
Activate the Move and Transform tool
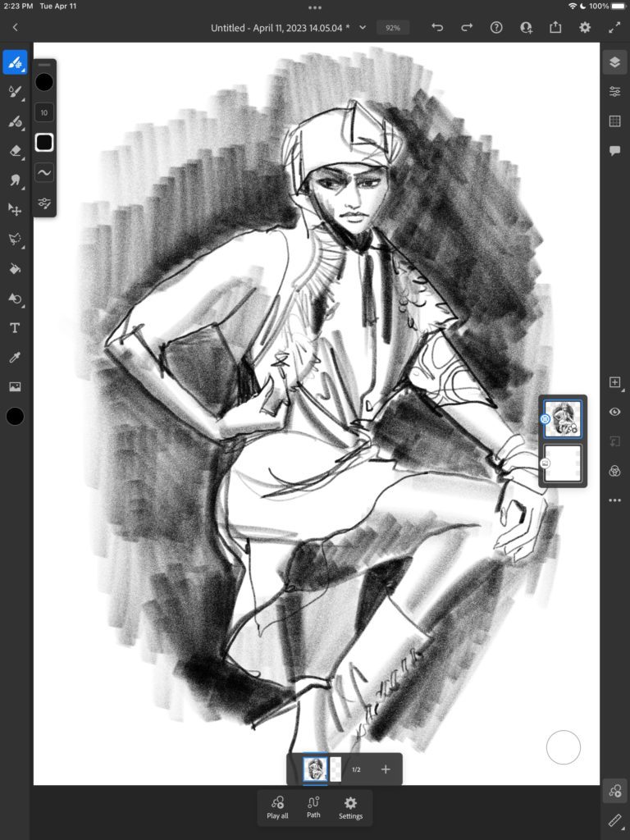tap(15, 210)
